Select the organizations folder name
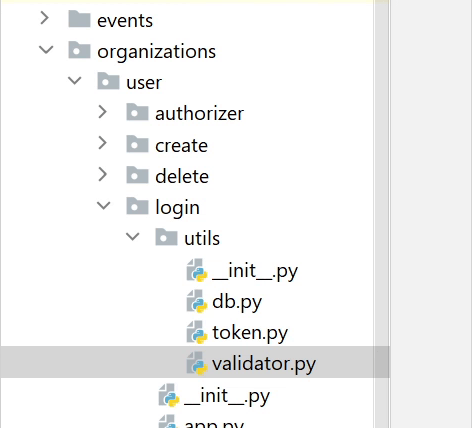473x428 pixels. click(157, 52)
